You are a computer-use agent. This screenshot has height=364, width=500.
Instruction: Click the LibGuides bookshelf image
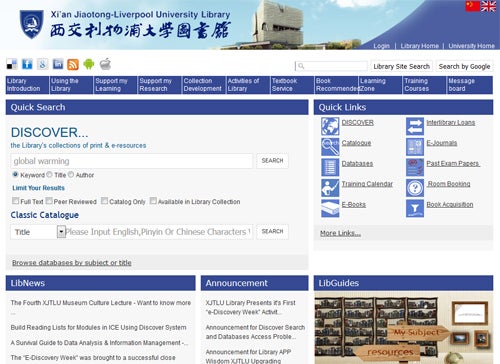(403, 328)
